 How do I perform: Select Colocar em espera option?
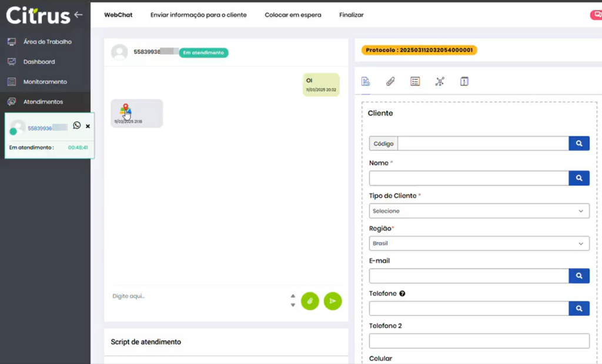click(x=293, y=15)
